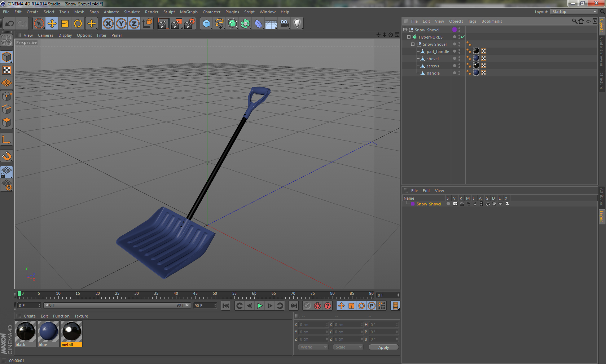Select the handle object in tree
The image size is (606, 364).
coord(433,73)
